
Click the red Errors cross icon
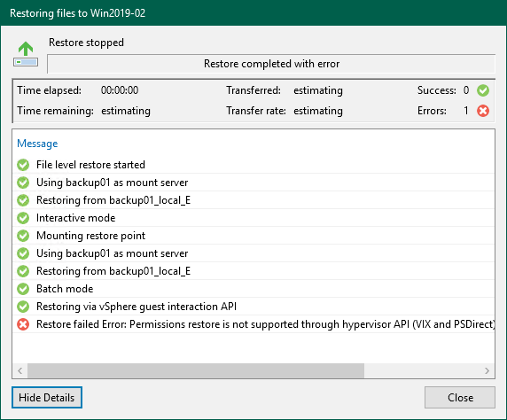tap(483, 111)
